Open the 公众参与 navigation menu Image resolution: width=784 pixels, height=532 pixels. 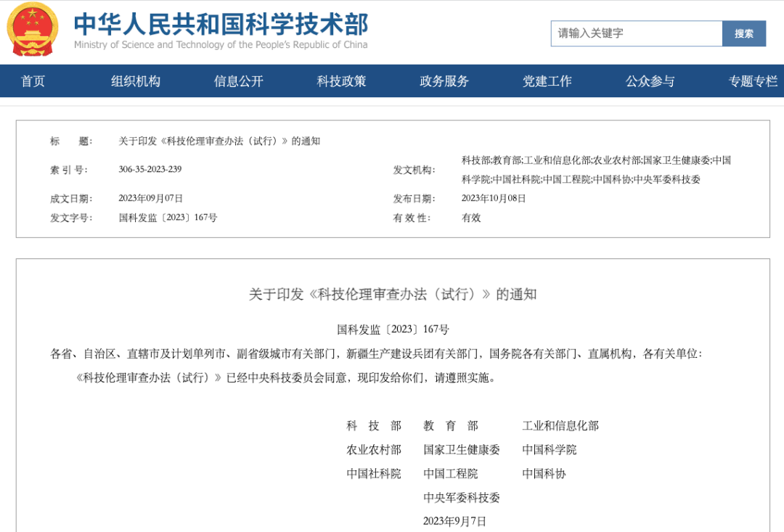pos(649,81)
